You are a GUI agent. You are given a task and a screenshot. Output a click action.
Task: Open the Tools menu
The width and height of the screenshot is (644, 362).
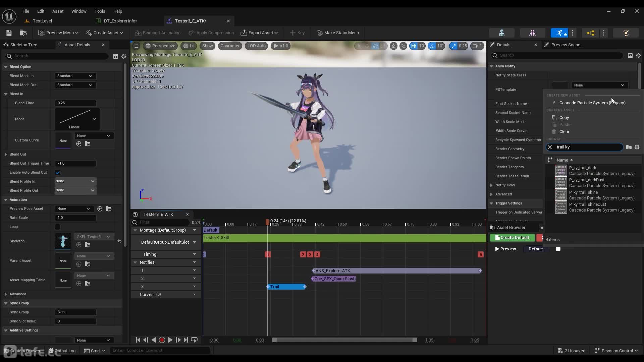click(100, 11)
